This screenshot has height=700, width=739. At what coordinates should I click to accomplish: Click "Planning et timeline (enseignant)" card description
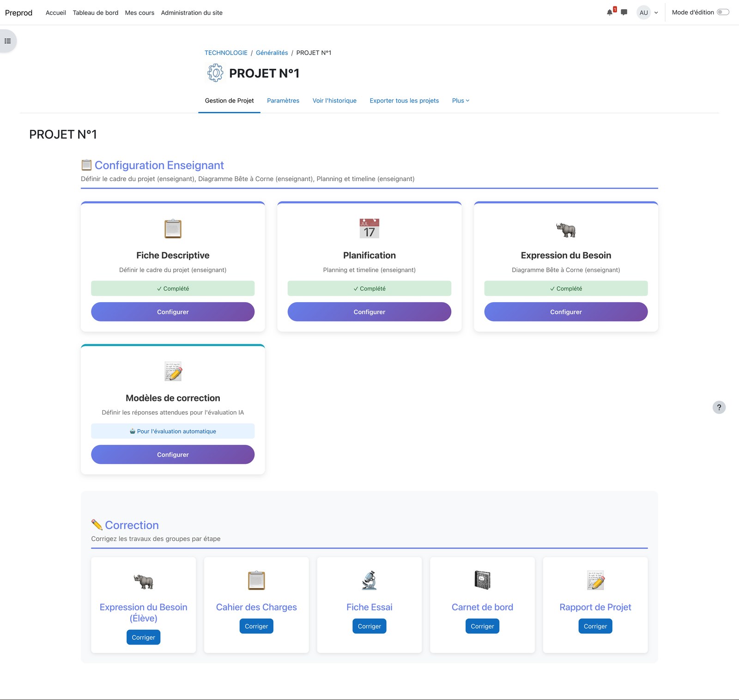coord(369,270)
